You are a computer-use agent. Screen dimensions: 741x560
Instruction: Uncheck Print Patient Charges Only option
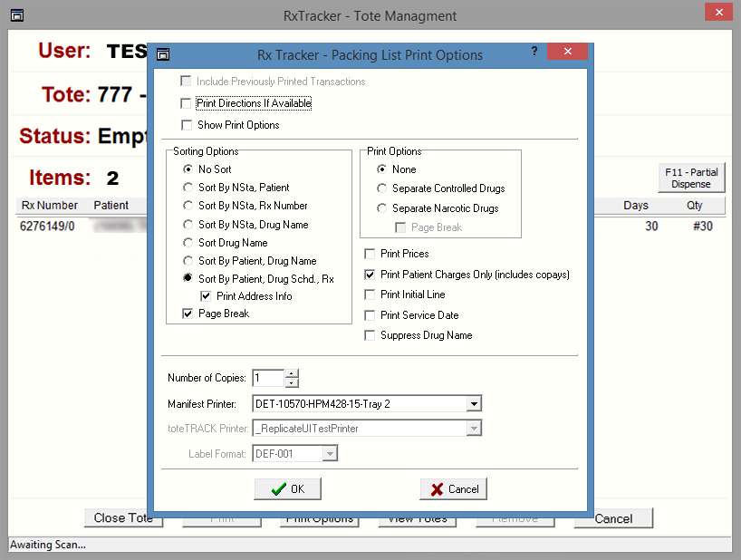coord(370,275)
